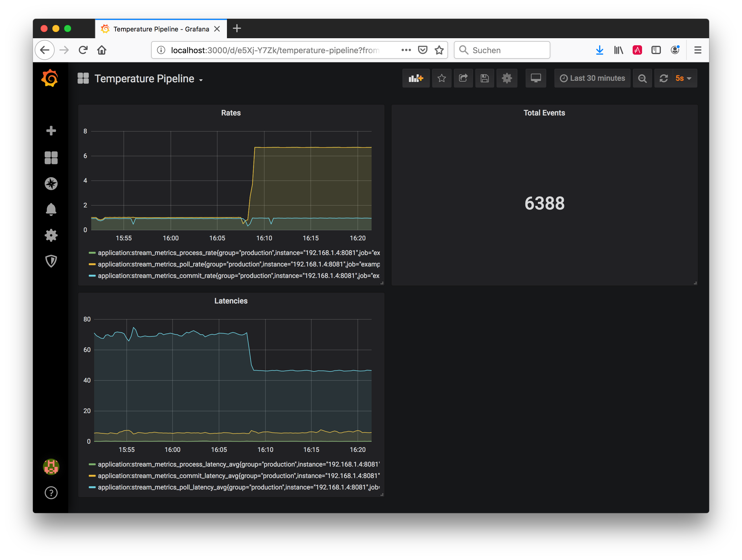The image size is (742, 560).
Task: Open the Firefox hamburger menu
Action: 698,50
